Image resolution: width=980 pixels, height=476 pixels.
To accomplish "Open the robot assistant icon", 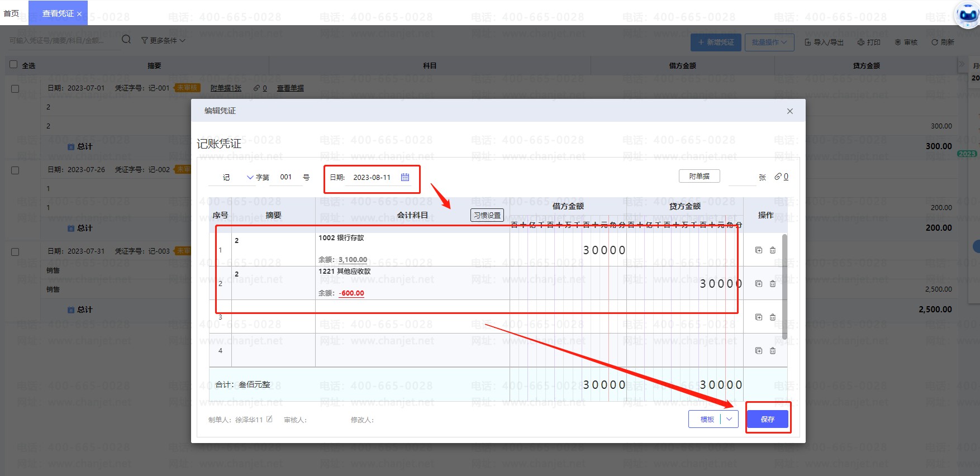I will (967, 15).
